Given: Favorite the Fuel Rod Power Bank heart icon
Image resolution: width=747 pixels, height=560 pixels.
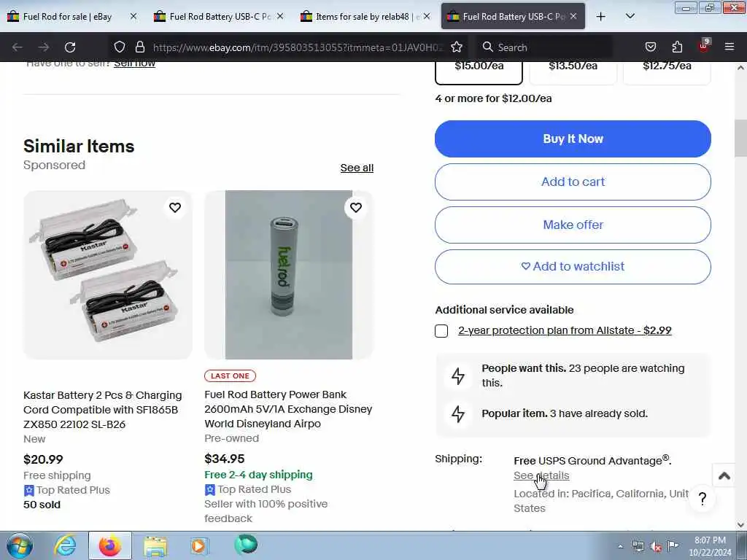Looking at the screenshot, I should tap(356, 208).
